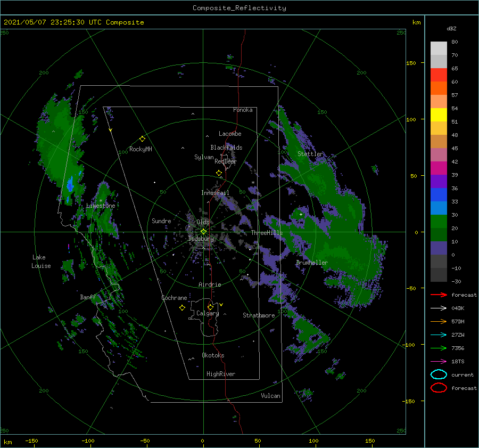Click the purple swatch between 39 and 36

click(x=439, y=181)
